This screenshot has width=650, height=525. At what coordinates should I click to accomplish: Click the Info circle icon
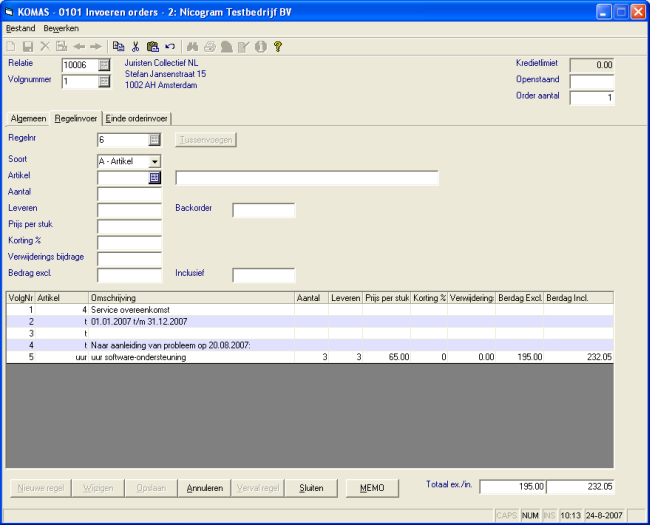(x=261, y=46)
